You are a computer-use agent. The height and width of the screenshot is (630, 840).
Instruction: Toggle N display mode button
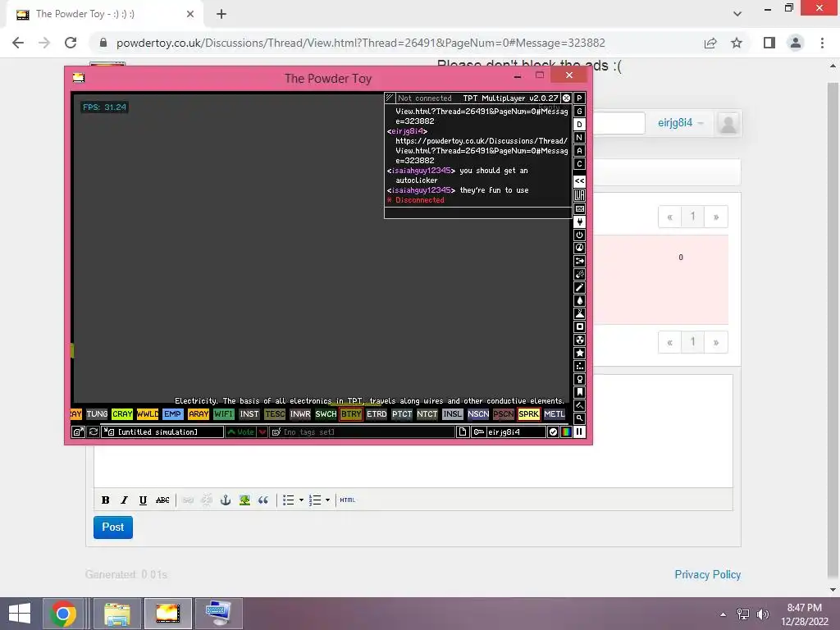click(x=579, y=138)
